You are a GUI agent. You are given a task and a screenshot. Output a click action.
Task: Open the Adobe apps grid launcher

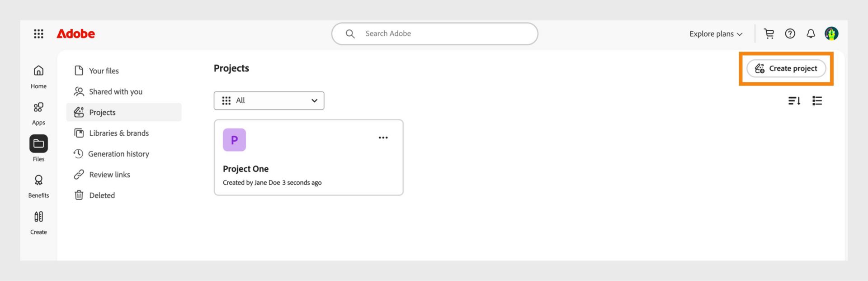(39, 33)
